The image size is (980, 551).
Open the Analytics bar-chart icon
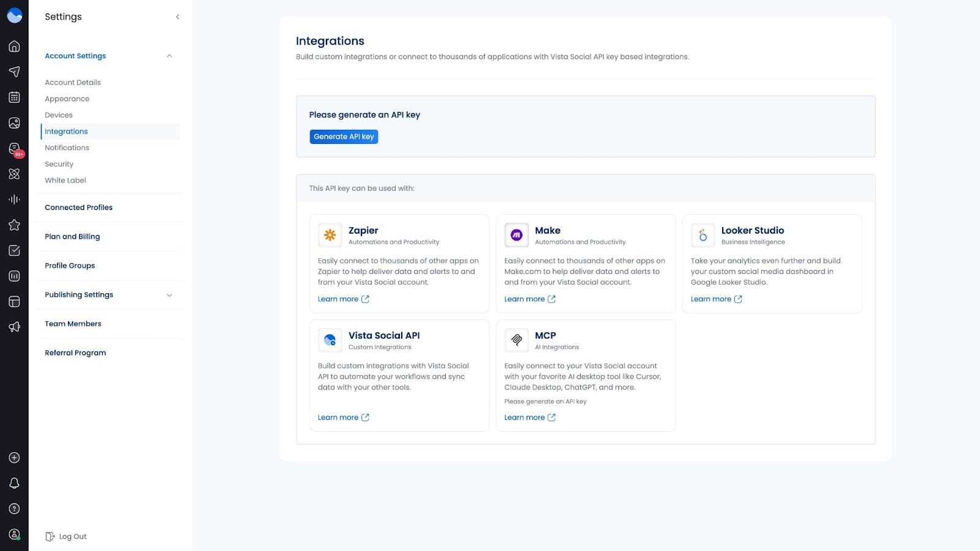[13, 276]
